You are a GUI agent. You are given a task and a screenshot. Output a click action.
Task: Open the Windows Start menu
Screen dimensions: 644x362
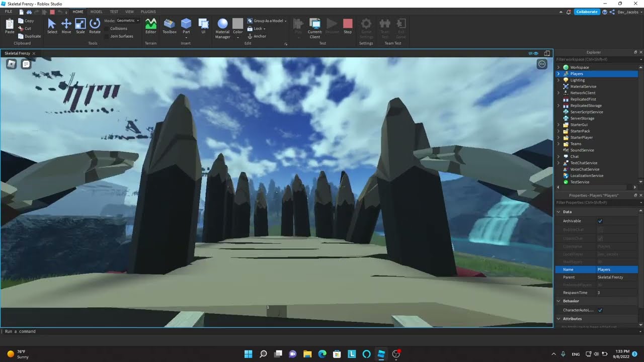(248, 354)
